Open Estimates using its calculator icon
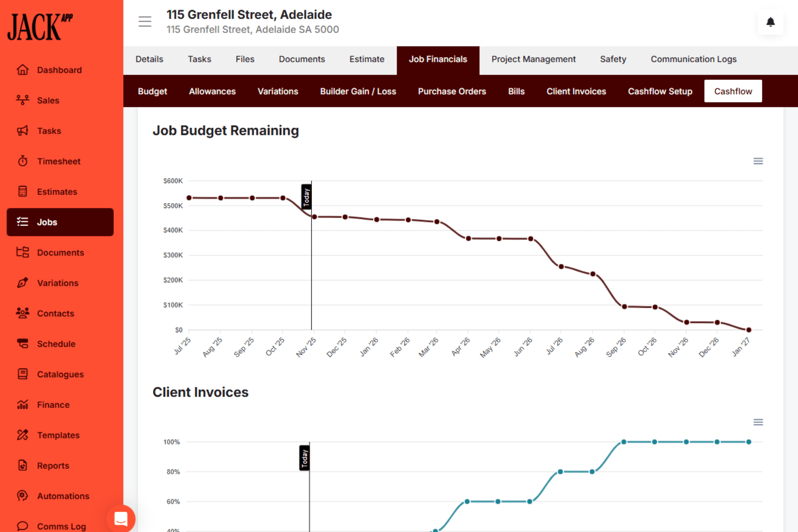This screenshot has width=798, height=532. point(22,192)
